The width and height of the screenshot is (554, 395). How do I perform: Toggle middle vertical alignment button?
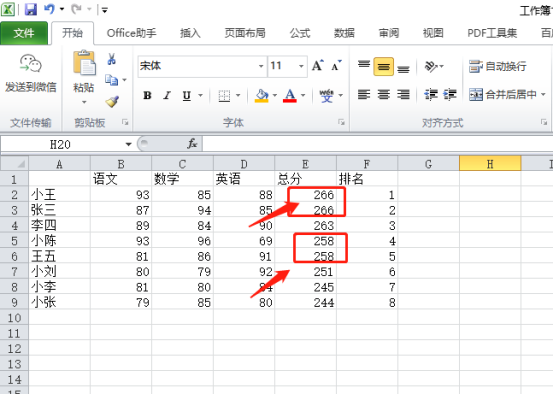pos(383,66)
